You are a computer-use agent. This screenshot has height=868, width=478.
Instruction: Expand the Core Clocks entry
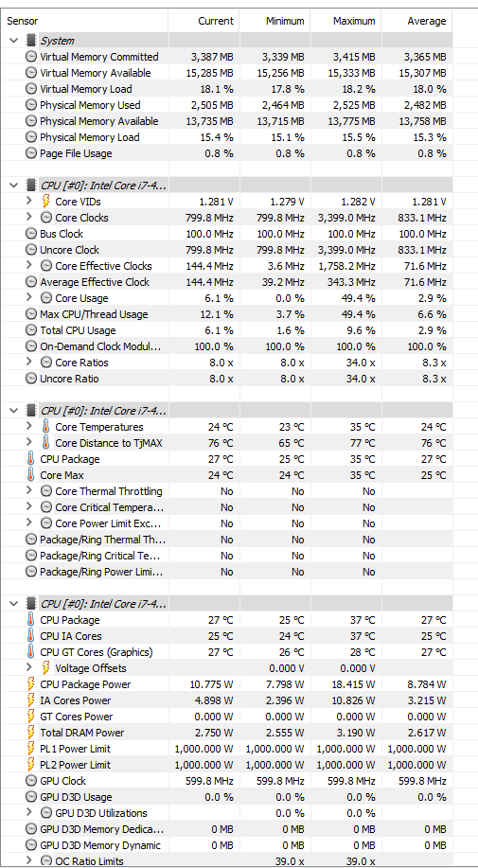coord(29,218)
